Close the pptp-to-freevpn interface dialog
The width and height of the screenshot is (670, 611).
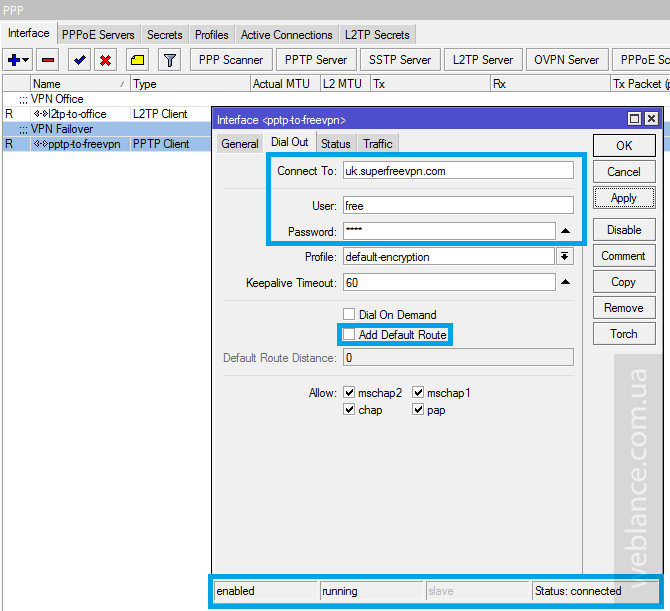pyautogui.click(x=651, y=119)
